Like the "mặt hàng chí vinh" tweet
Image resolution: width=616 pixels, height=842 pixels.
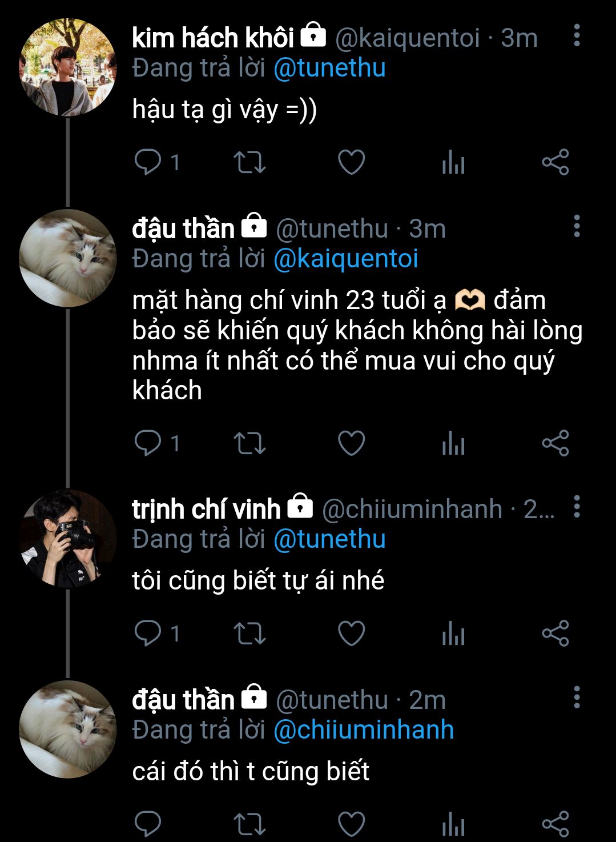tap(351, 443)
